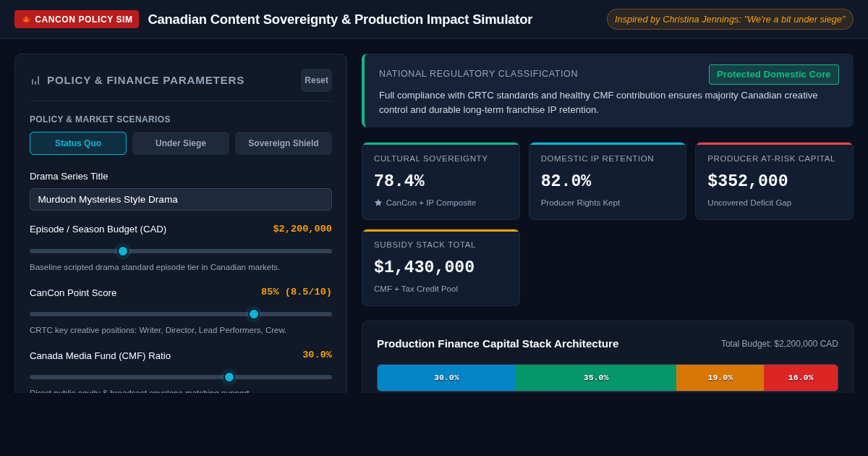This screenshot has width=868, height=456.
Task: Click the Production Finance Capital Stack Architecture heading
Action: (x=498, y=344)
